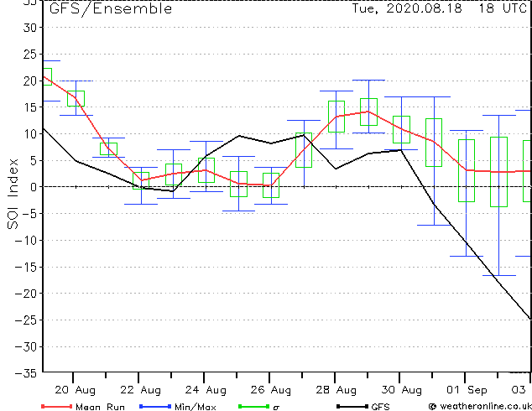
Task: Click the '24 Aug' x-axis label
Action: coord(206,390)
